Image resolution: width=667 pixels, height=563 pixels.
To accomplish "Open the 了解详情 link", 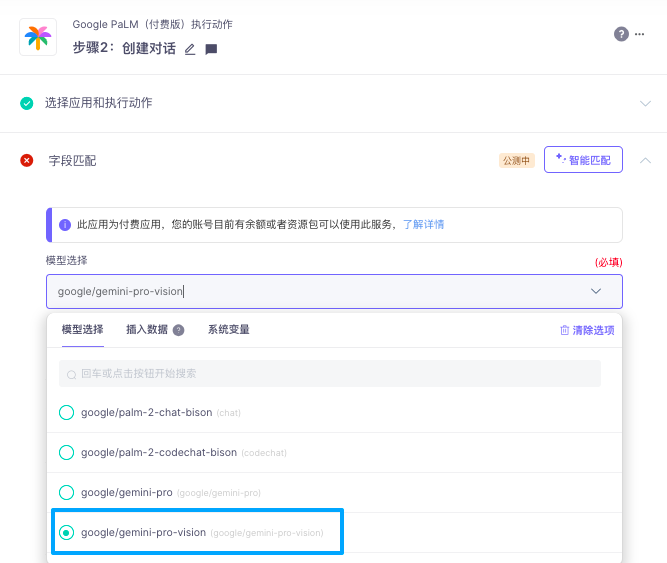I will click(423, 225).
